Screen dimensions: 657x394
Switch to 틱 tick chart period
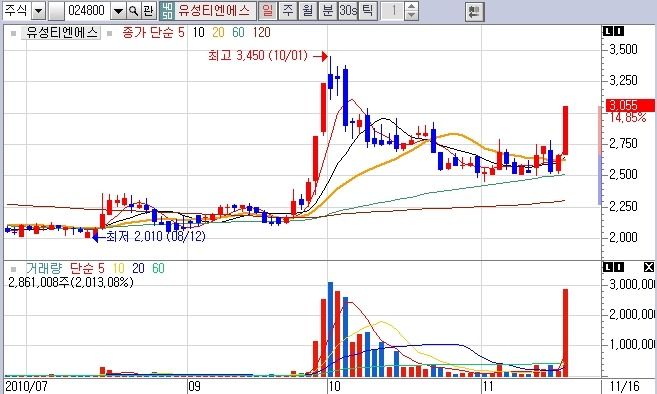coord(367,11)
